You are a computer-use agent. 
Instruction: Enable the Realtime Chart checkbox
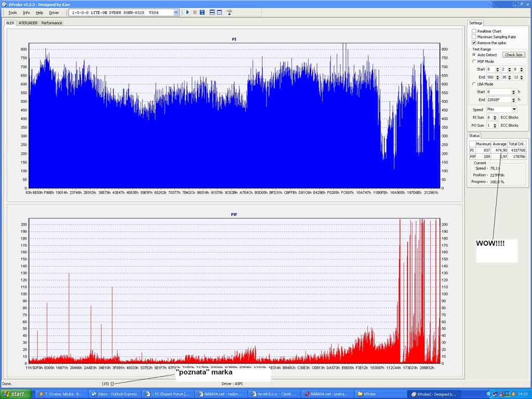(474, 31)
